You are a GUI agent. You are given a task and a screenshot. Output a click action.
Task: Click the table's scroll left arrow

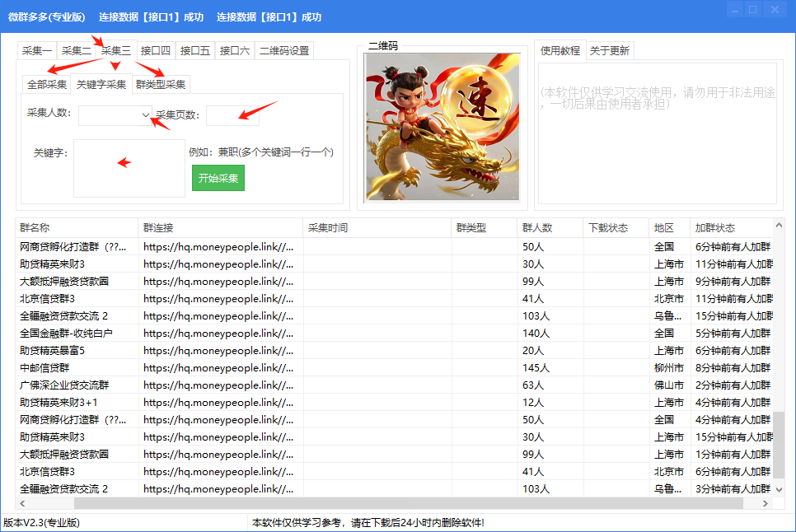click(21, 504)
